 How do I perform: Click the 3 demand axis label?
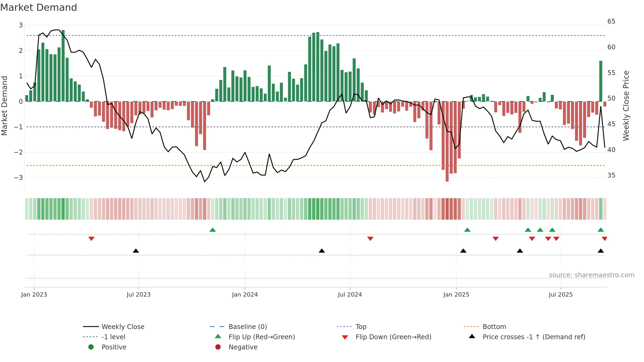pyautogui.click(x=21, y=25)
